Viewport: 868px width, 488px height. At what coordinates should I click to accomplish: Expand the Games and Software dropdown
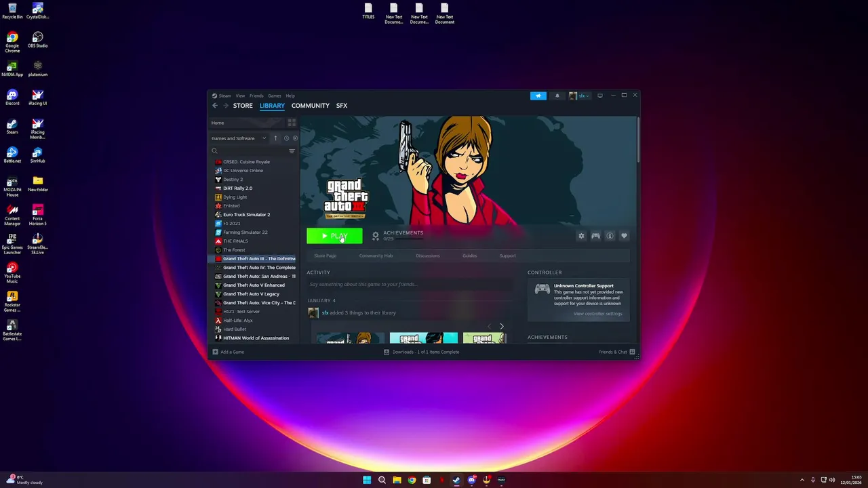pos(239,138)
